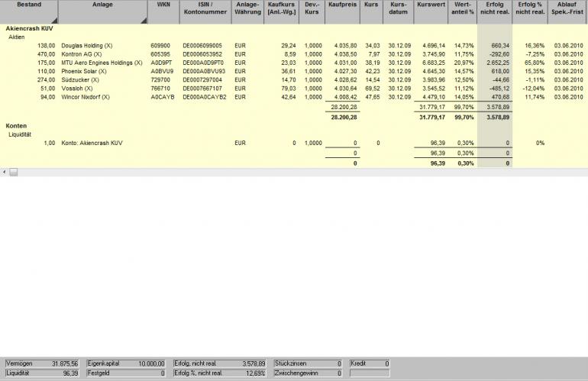588x381 pixels.
Task: Click the Kredit status bar field
Action: [370, 363]
